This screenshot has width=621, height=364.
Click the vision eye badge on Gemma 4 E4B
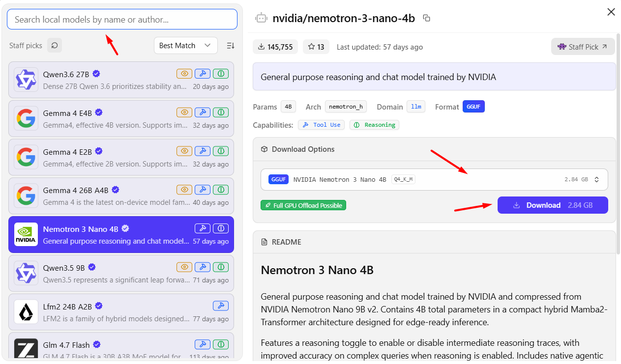click(x=184, y=112)
